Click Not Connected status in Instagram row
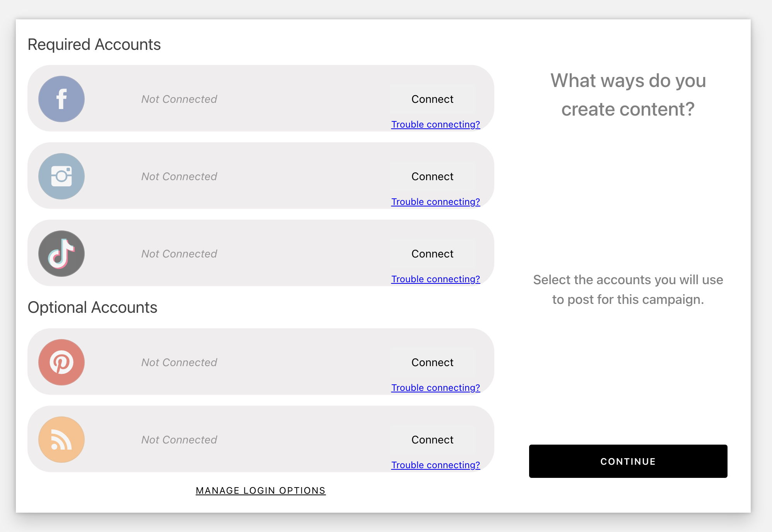This screenshot has height=532, width=772. 179,177
